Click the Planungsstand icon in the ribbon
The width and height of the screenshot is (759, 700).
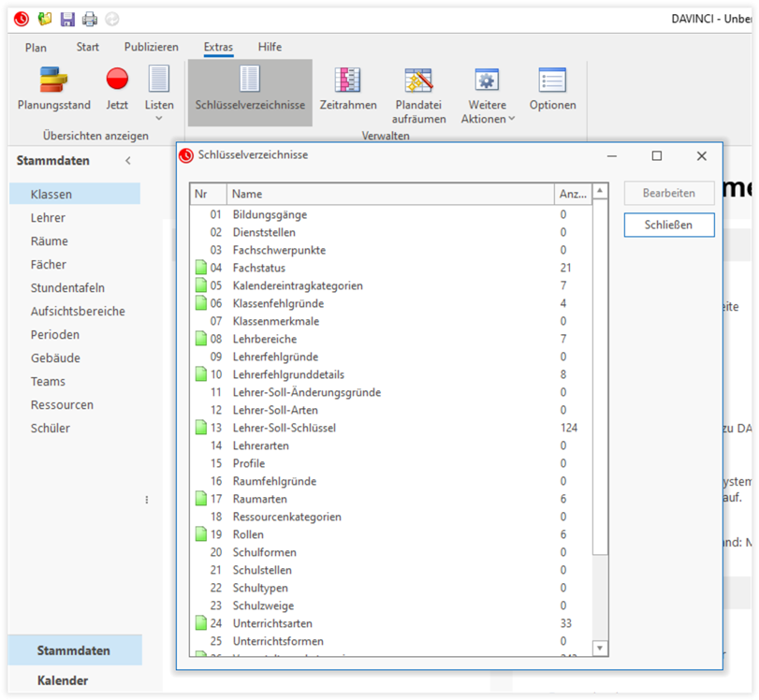53,80
